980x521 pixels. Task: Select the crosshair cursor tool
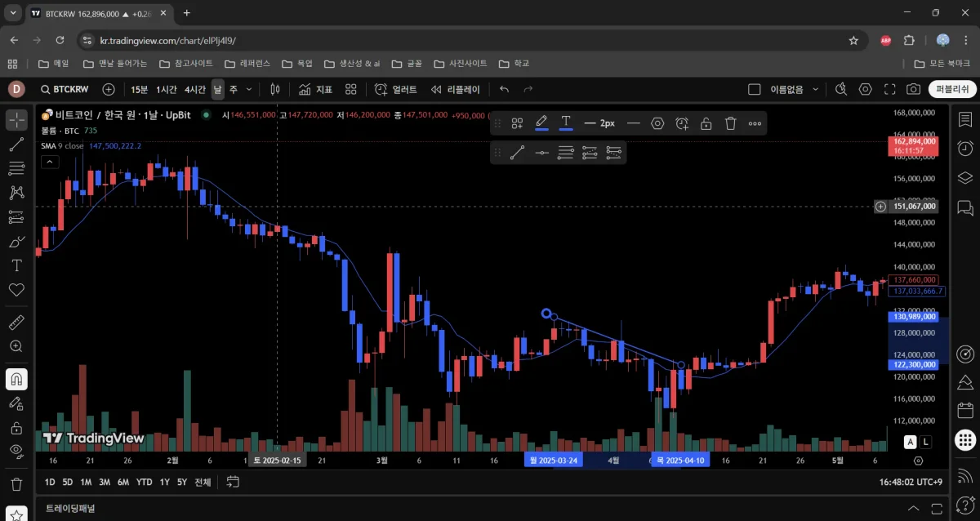[x=16, y=121]
